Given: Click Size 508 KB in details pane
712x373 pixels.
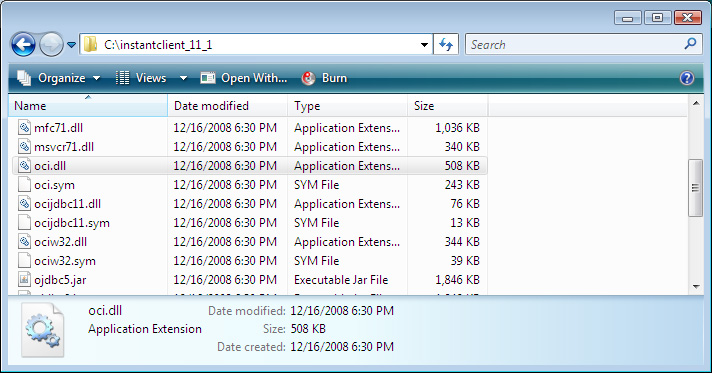Looking at the screenshot, I should (x=308, y=328).
